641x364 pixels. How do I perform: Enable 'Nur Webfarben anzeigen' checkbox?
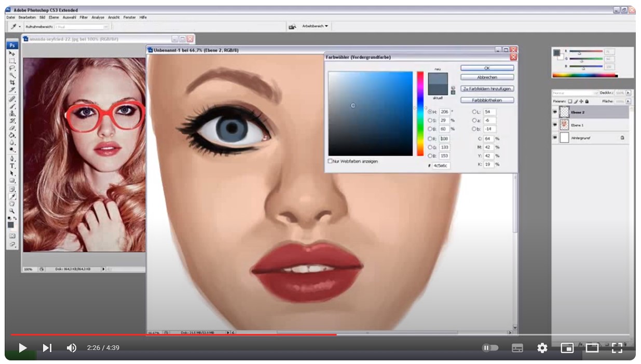point(330,161)
